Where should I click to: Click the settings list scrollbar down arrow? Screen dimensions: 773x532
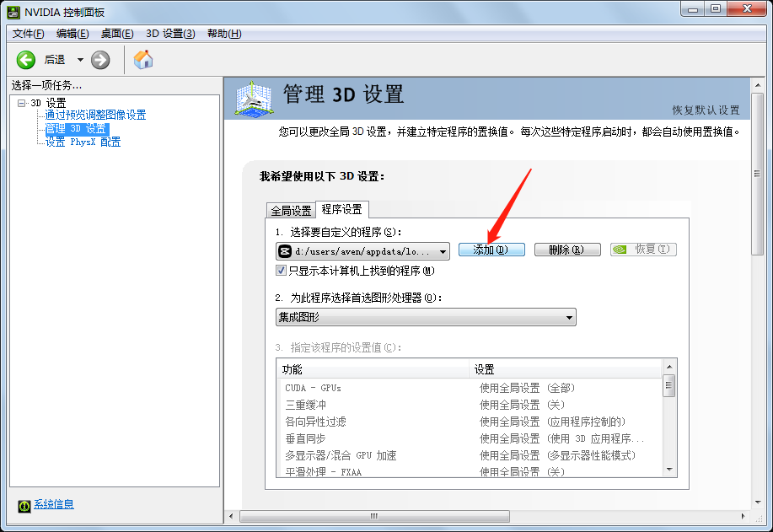click(669, 468)
